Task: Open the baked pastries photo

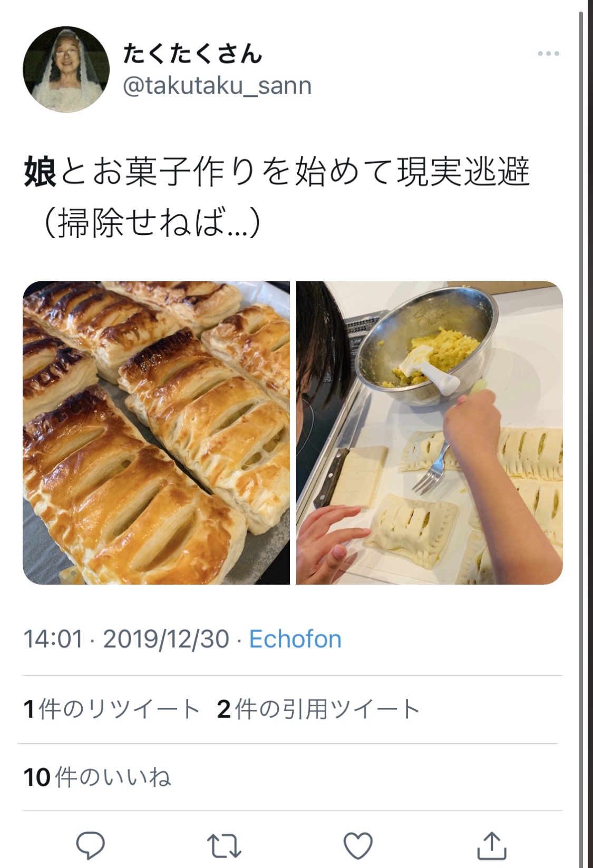Action: click(156, 432)
